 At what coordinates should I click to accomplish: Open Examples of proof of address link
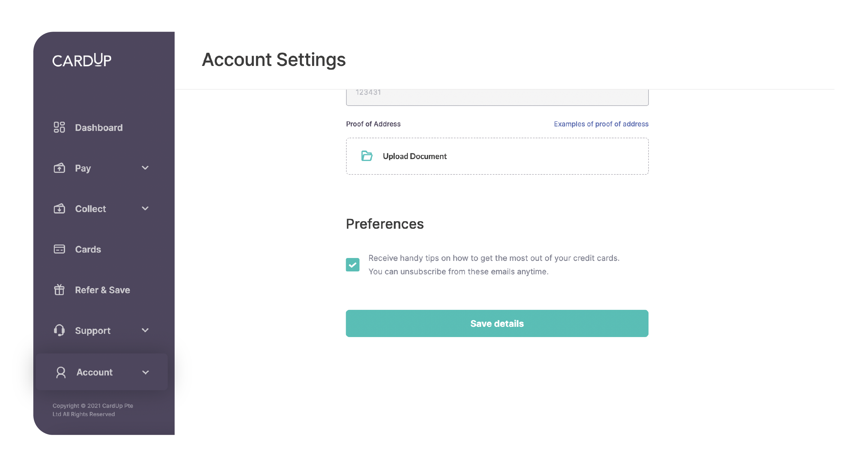coord(601,124)
